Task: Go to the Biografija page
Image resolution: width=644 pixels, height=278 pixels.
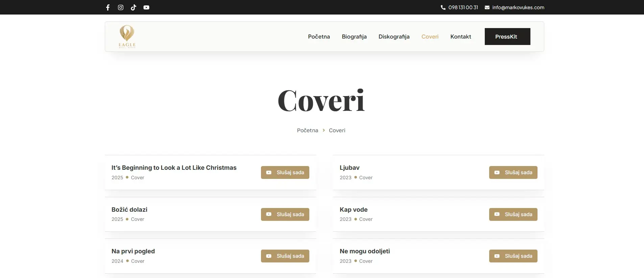Action: tap(354, 37)
